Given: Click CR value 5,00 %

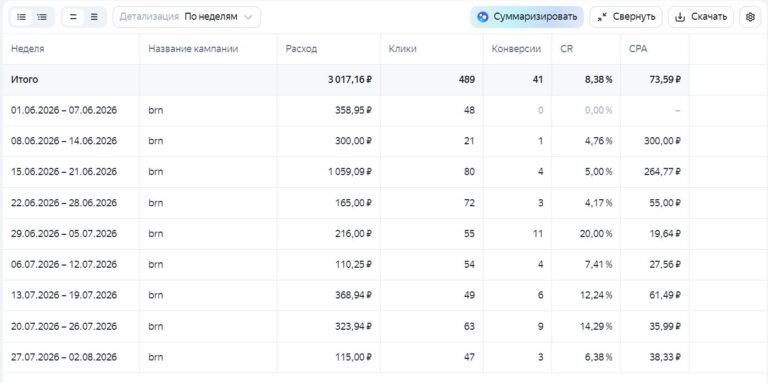Looking at the screenshot, I should (x=598, y=172).
